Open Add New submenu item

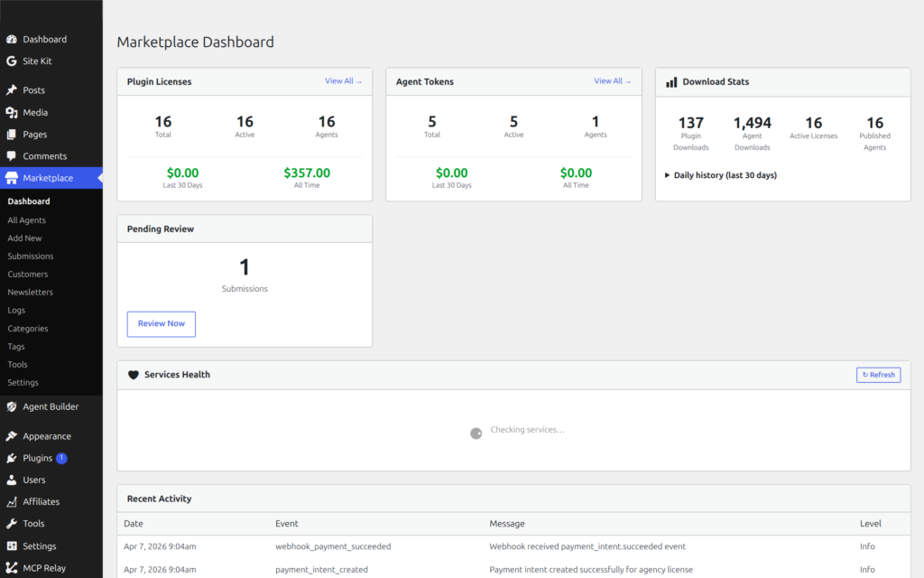(x=24, y=238)
